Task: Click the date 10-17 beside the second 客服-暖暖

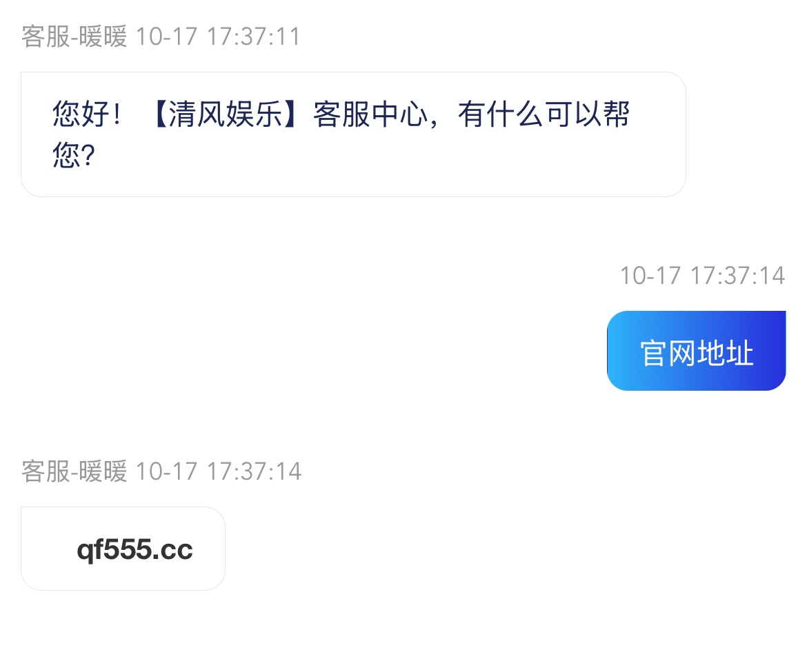Action: coord(166,471)
